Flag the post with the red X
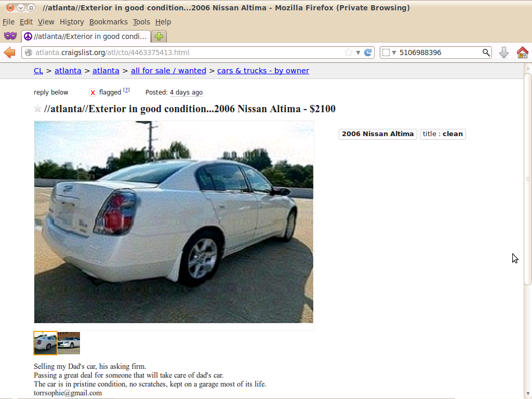The width and height of the screenshot is (532, 399). pos(92,92)
